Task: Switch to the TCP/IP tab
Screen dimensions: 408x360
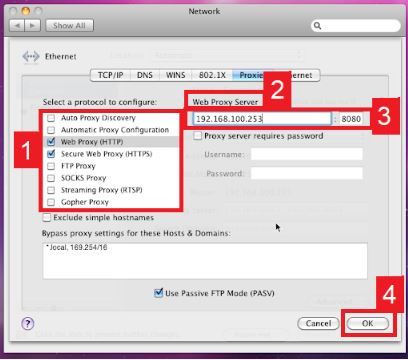Action: point(110,75)
